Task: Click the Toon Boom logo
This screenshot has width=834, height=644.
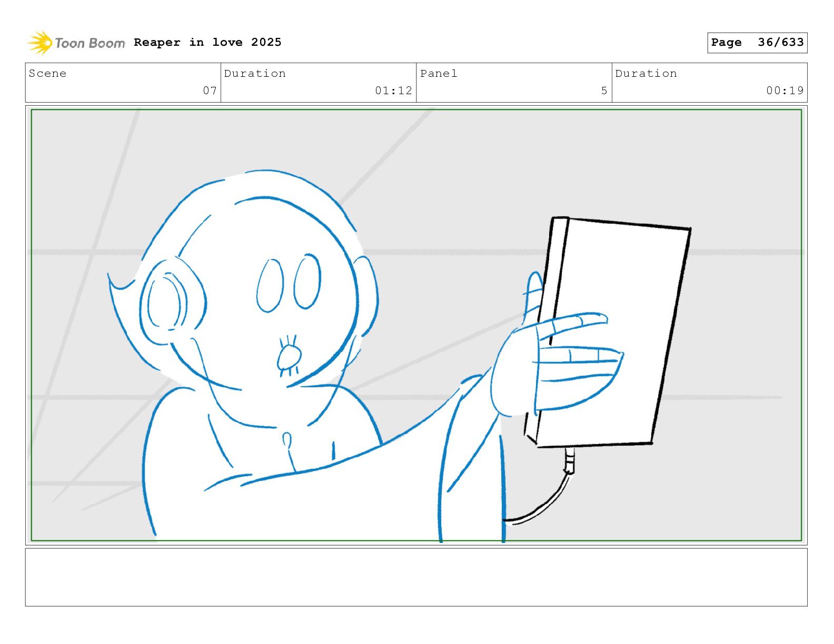Action: 76,43
